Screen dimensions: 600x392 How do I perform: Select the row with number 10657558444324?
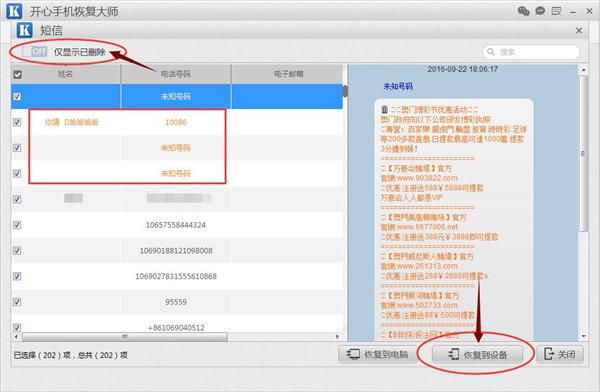click(177, 225)
